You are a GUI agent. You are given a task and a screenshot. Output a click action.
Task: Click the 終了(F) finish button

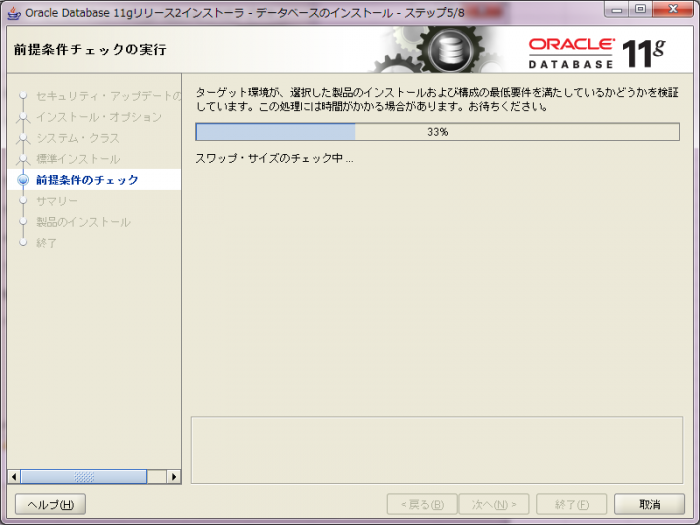pos(571,504)
